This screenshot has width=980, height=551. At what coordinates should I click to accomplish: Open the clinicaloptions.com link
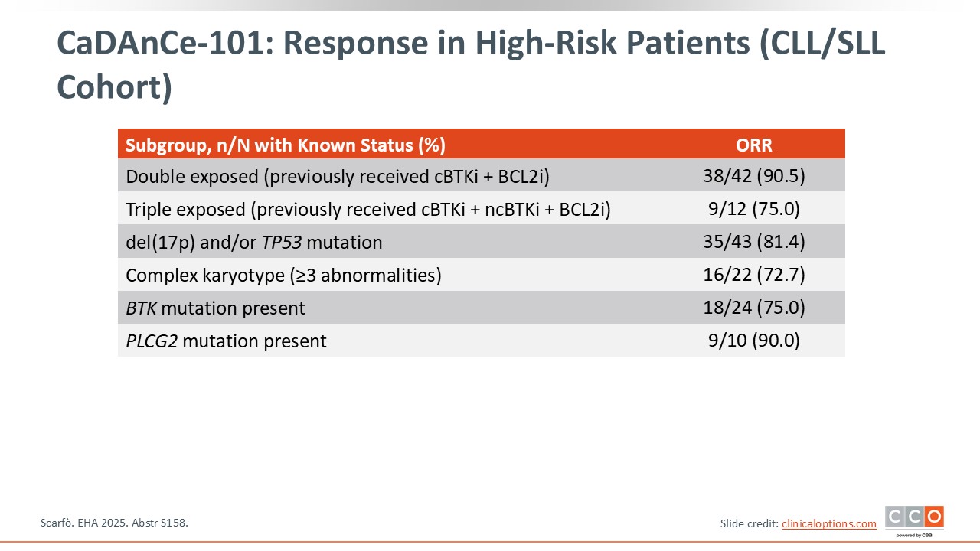pos(829,523)
